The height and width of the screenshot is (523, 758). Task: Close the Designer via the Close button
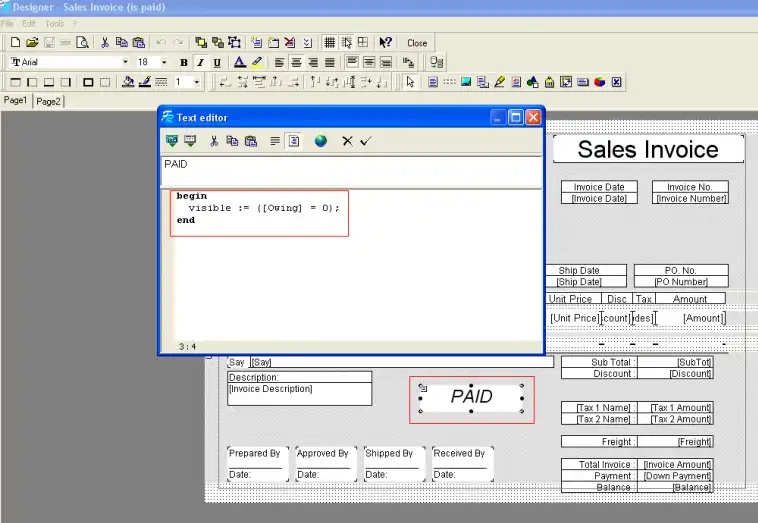(x=417, y=43)
